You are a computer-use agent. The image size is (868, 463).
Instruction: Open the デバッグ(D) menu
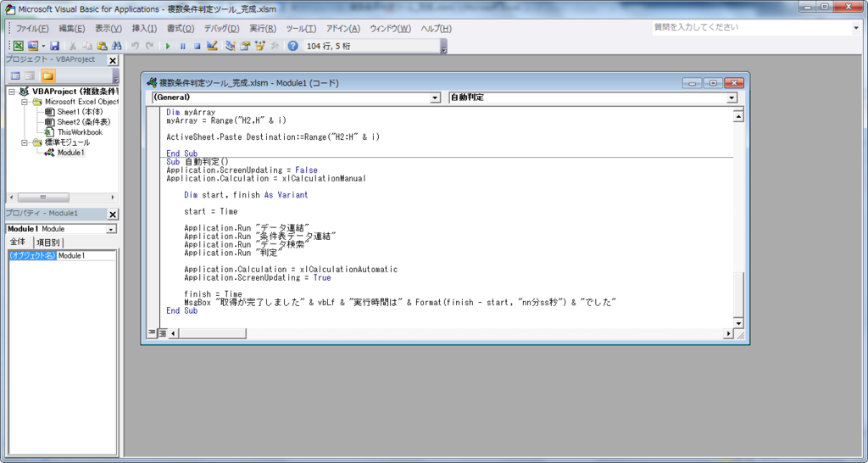(221, 29)
